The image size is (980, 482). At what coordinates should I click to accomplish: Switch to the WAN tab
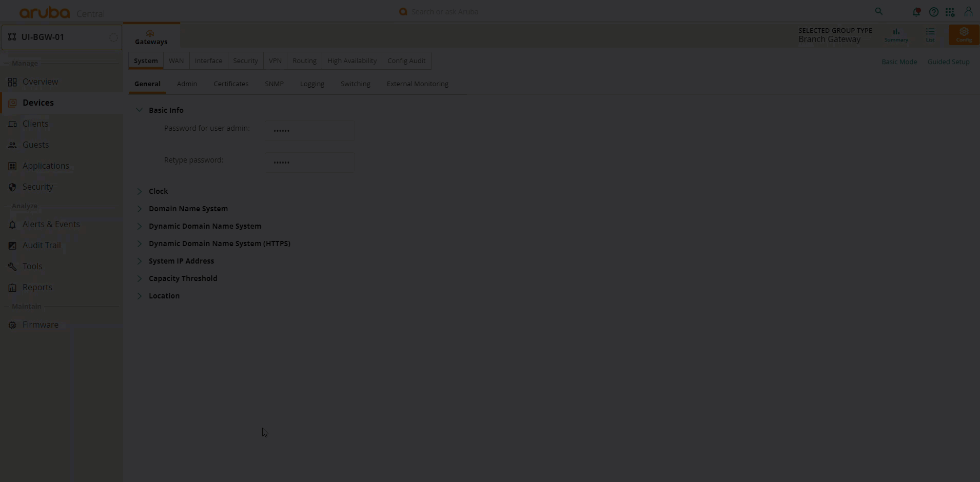[x=176, y=61]
